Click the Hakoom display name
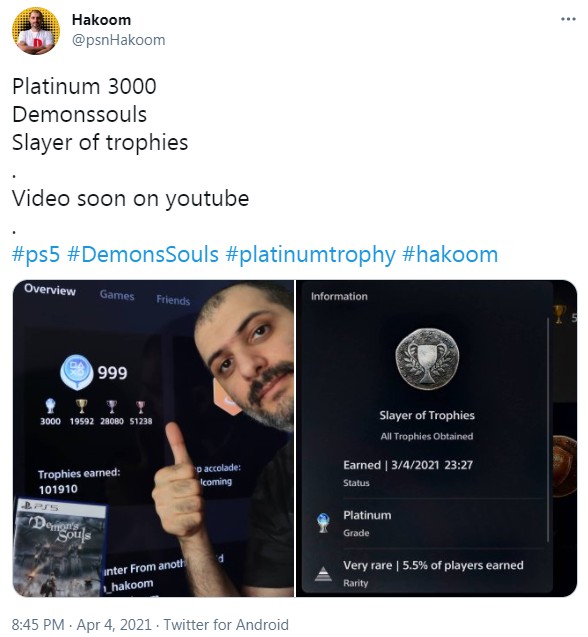This screenshot has height=637, width=588. click(x=101, y=20)
